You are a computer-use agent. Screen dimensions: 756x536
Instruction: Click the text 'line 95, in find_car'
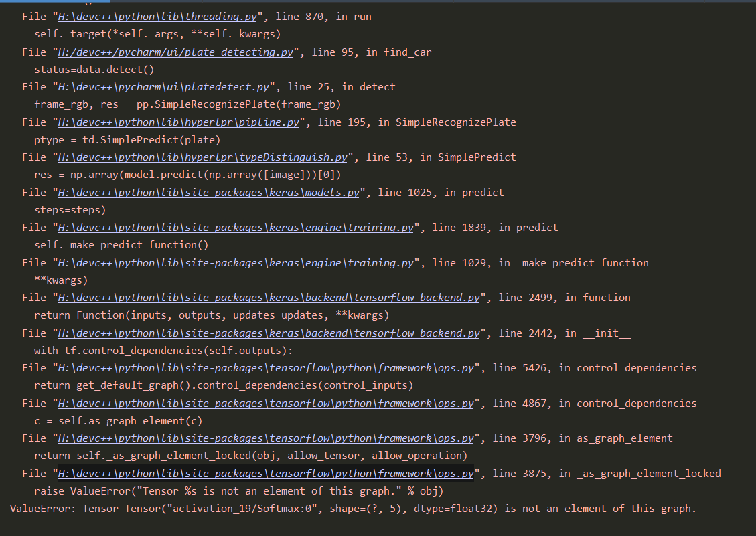click(371, 52)
